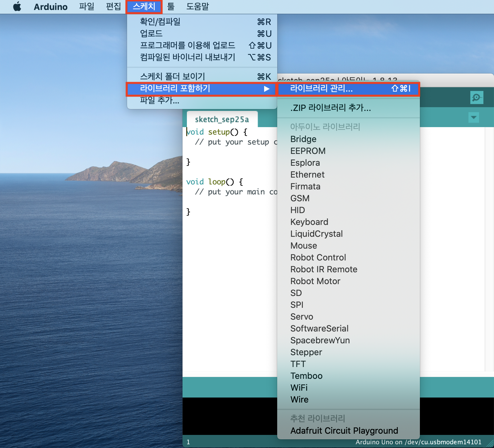This screenshot has height=448, width=494.
Task: Include the Keyboard library
Action: [x=349, y=222]
